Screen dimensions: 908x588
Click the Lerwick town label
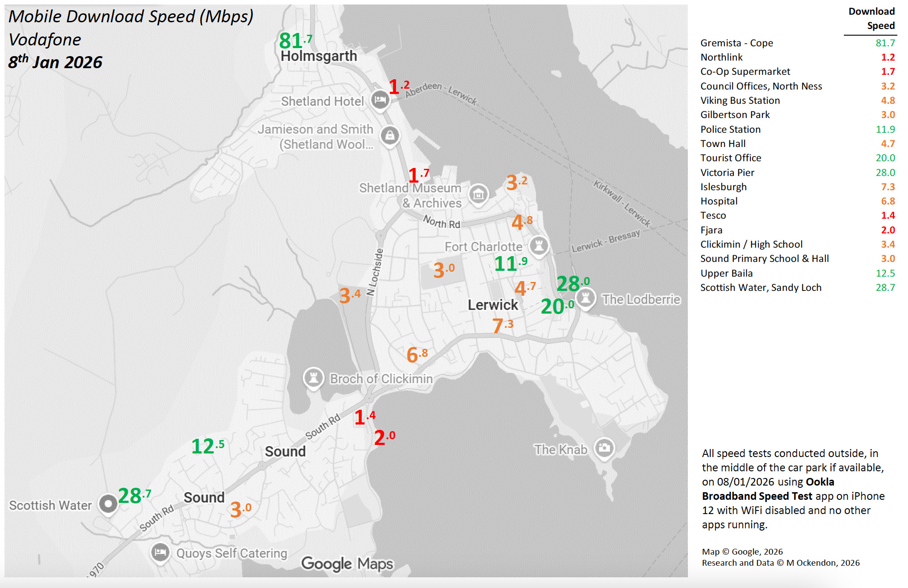(x=493, y=305)
